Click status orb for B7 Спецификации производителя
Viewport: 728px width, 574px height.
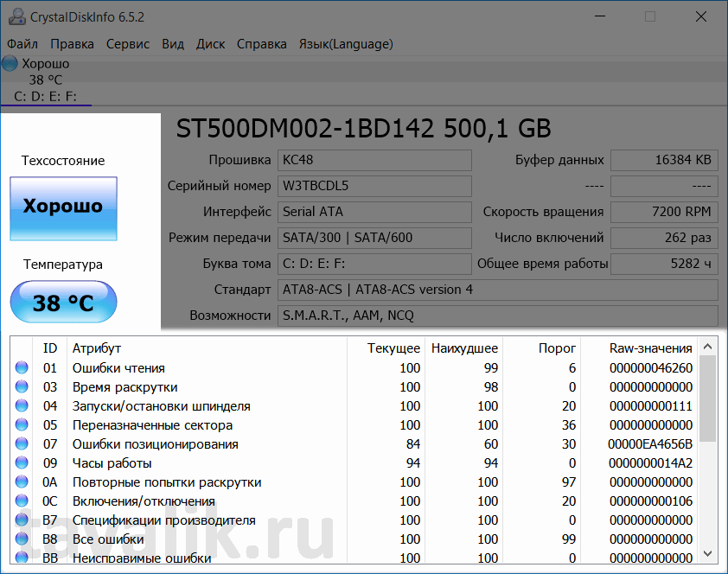(x=22, y=520)
